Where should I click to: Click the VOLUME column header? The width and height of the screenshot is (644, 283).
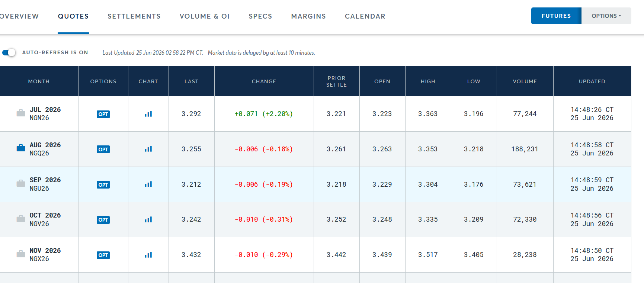point(525,81)
